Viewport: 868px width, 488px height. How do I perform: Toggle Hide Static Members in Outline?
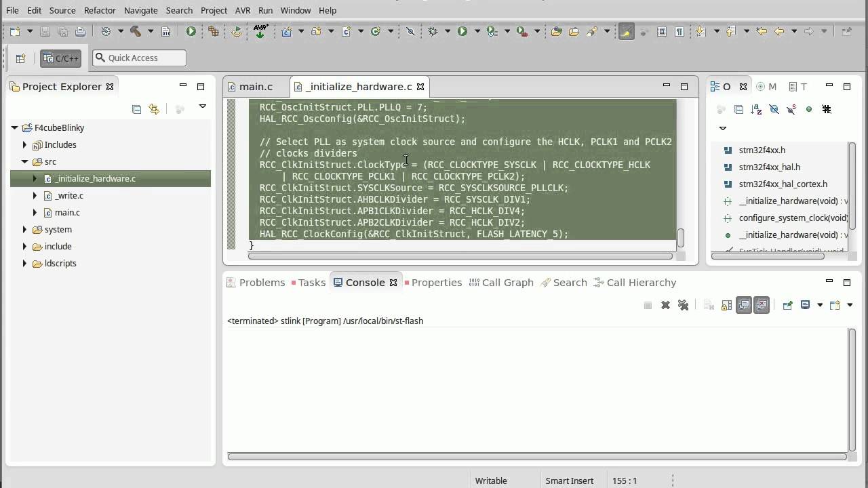click(791, 109)
